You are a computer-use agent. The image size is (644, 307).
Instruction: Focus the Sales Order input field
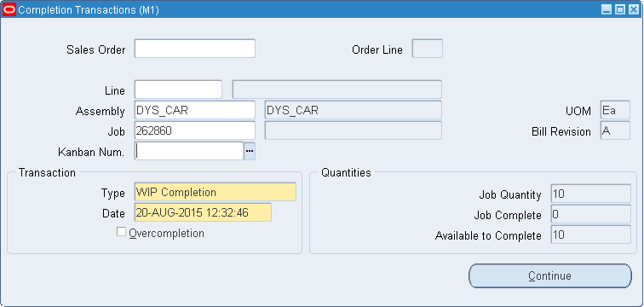click(x=195, y=49)
